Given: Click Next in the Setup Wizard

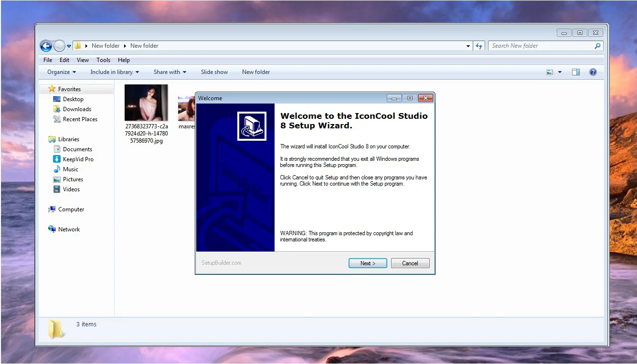Looking at the screenshot, I should tap(368, 263).
